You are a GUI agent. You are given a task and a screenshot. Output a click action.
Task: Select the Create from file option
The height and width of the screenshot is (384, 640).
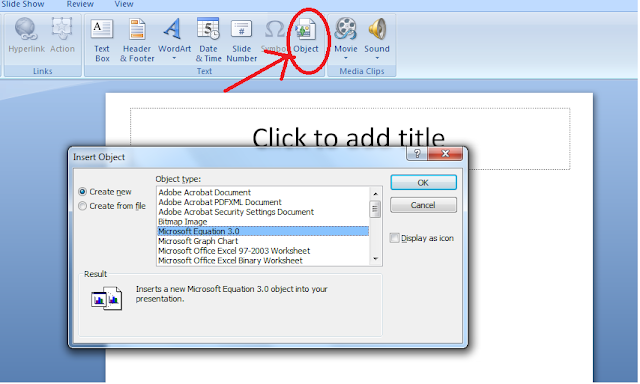tap(82, 206)
